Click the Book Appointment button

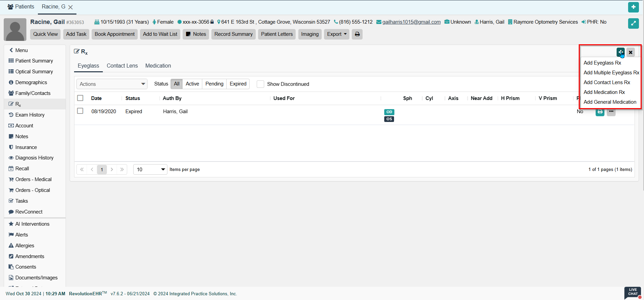pyautogui.click(x=114, y=34)
